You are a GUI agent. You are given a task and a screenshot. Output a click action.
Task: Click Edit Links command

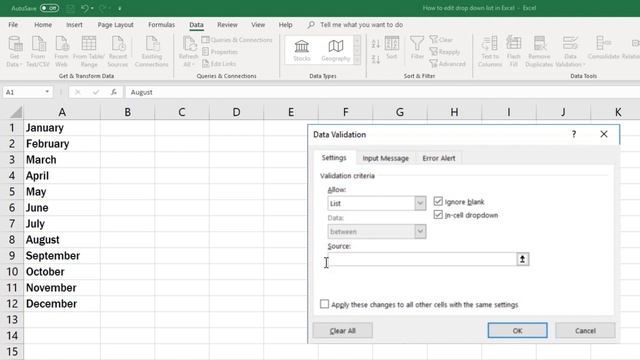point(219,64)
